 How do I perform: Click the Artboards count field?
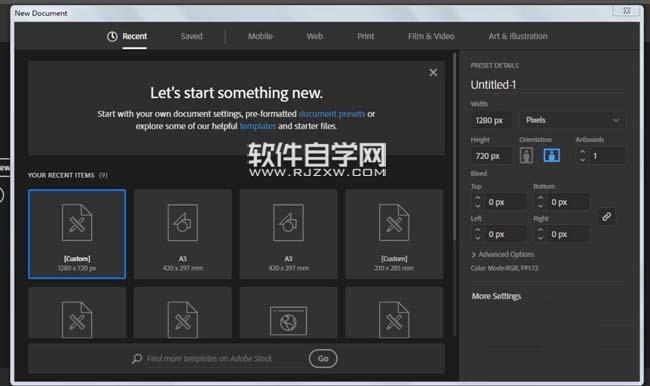[x=607, y=156]
